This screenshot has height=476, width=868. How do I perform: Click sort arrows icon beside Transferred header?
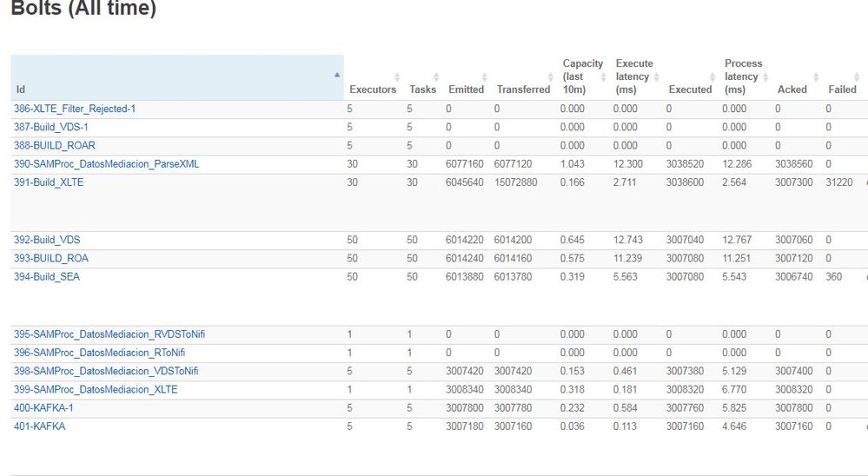click(550, 77)
